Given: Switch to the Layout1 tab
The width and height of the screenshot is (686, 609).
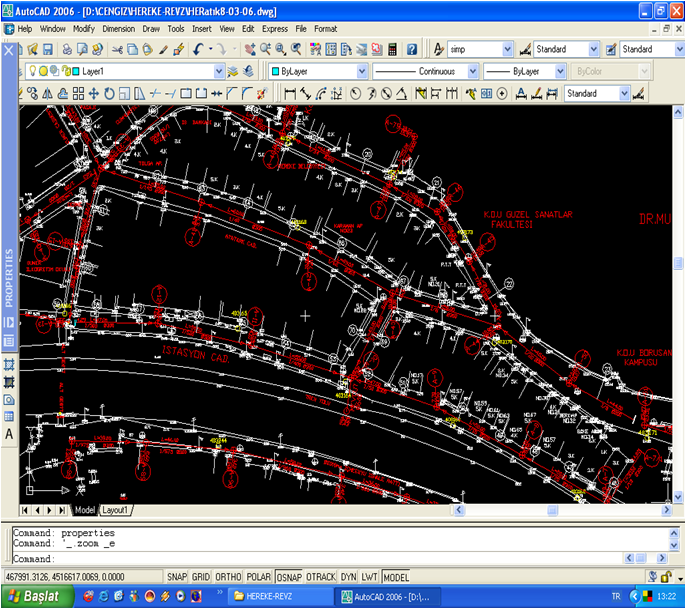Looking at the screenshot, I should click(115, 510).
